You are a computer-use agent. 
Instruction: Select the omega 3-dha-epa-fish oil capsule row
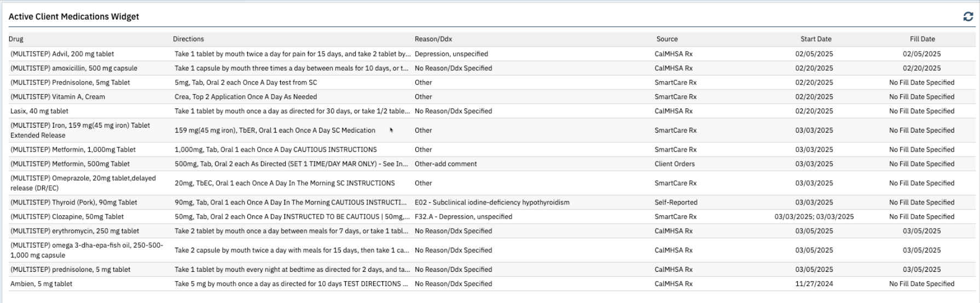(x=86, y=250)
